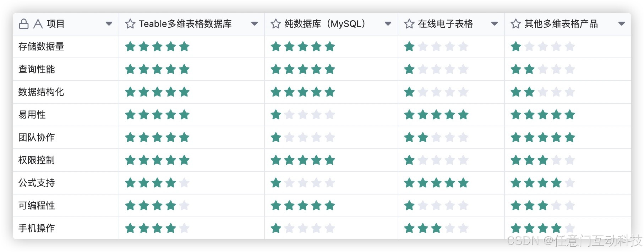644x252 pixels.
Task: Click second star of 团队协作 其他多维表格产品 rating
Action: [x=529, y=137]
